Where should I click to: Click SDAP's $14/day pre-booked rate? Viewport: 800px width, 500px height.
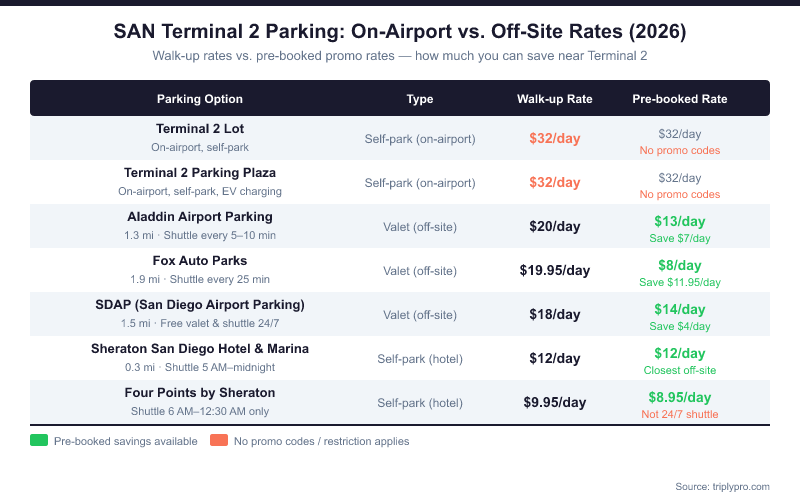pos(680,310)
